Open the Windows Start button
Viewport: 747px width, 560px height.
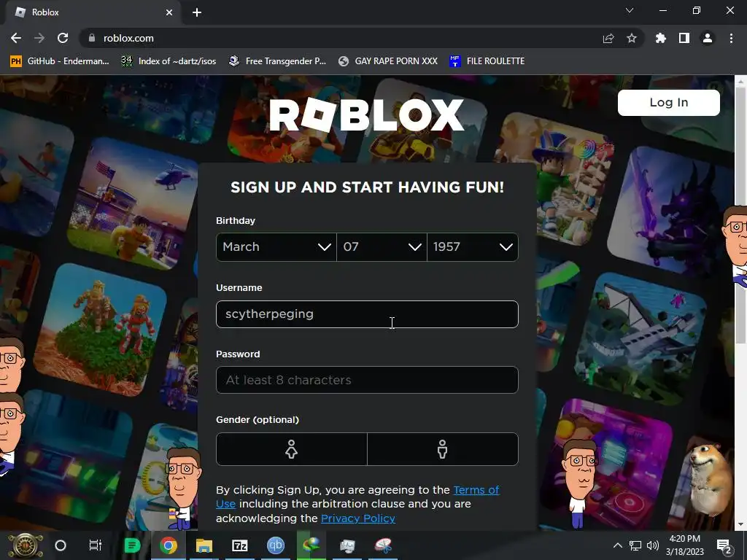pyautogui.click(x=26, y=545)
